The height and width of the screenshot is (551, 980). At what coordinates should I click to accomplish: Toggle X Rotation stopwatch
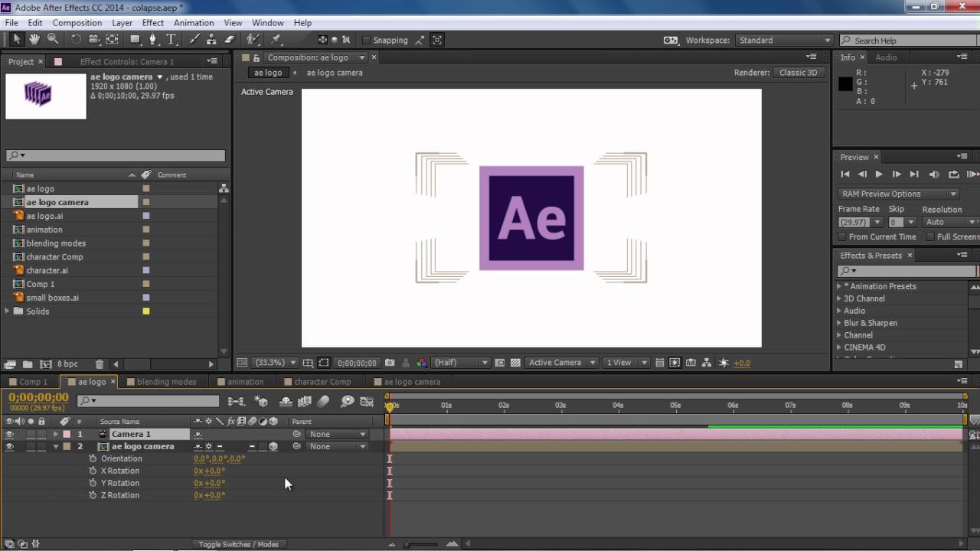tap(93, 471)
